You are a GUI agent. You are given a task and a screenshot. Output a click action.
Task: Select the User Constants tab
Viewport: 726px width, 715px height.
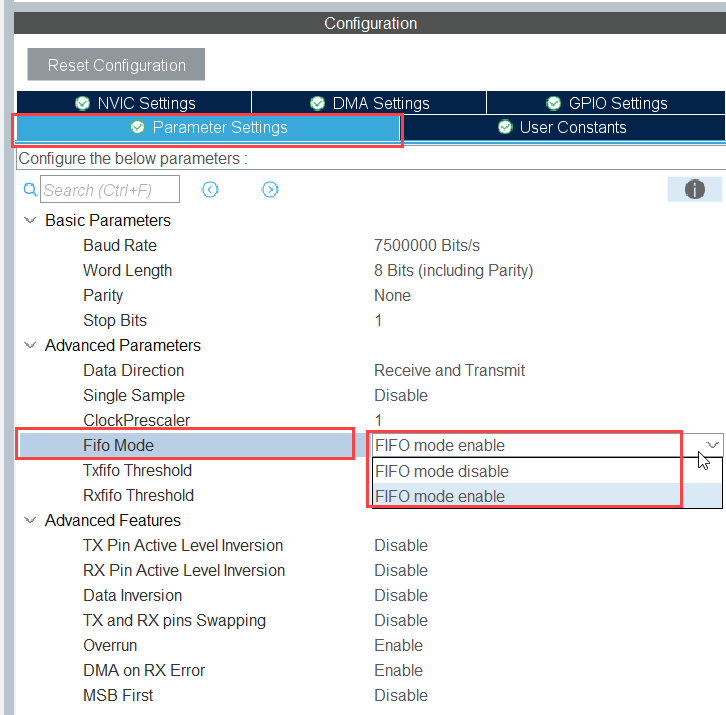[x=561, y=128]
